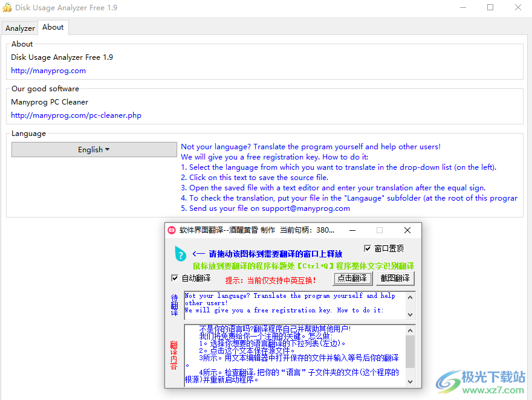This screenshot has width=532, height=400.
Task: Close the translation tool window
Action: [x=407, y=230]
